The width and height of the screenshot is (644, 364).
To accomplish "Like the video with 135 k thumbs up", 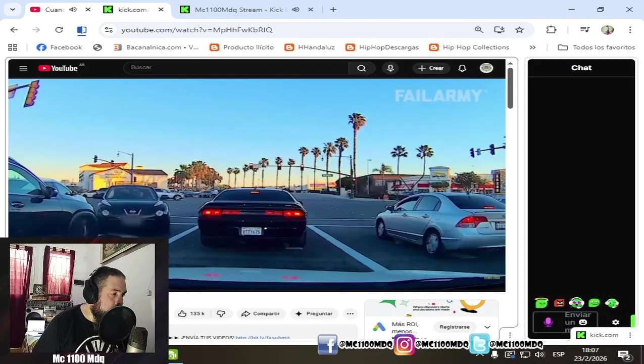I will [x=191, y=313].
